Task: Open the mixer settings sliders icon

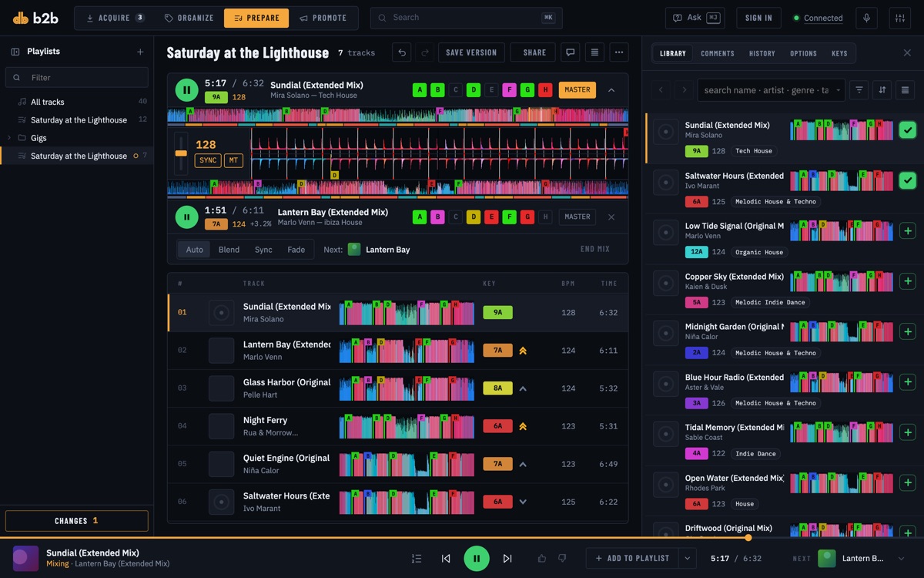Action: pyautogui.click(x=899, y=18)
